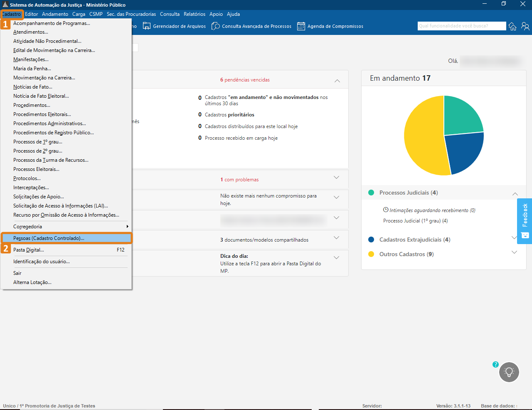Expand the '3 documentos/modelos compartilhados' section
532x410 pixels.
[337, 238]
